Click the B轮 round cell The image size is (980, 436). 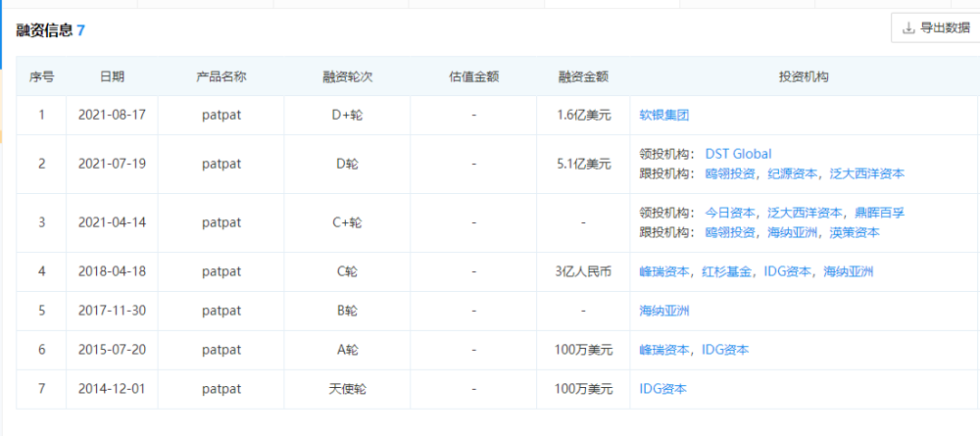click(x=348, y=311)
